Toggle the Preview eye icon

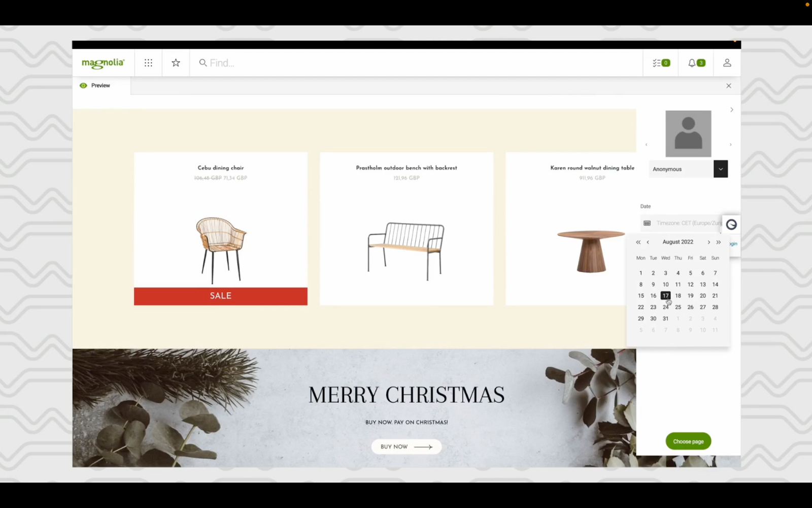83,85
